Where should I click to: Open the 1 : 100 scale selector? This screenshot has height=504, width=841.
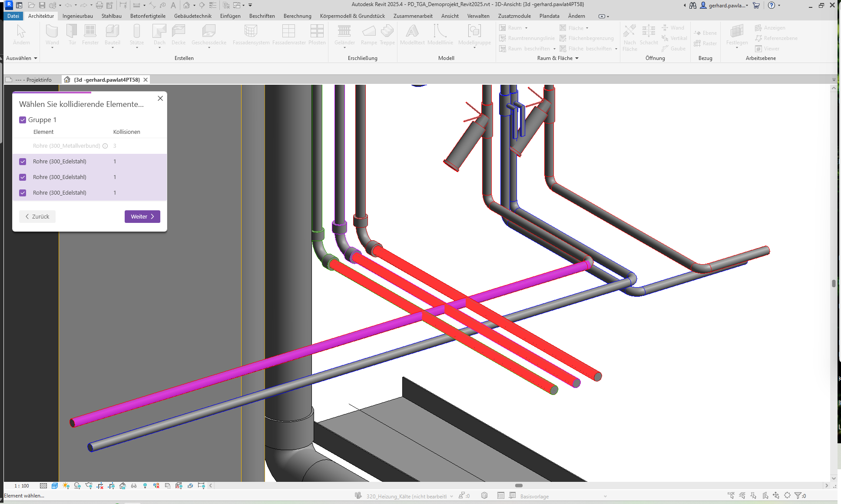point(22,486)
